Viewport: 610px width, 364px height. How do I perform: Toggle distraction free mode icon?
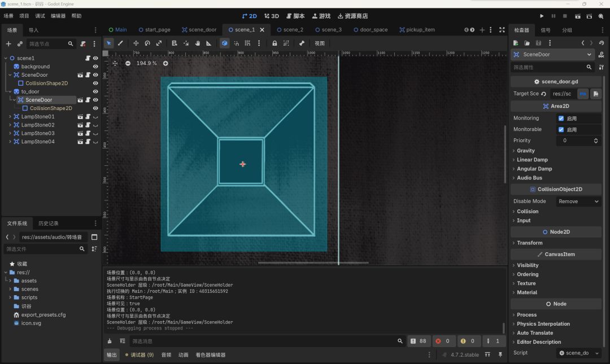[x=502, y=29]
